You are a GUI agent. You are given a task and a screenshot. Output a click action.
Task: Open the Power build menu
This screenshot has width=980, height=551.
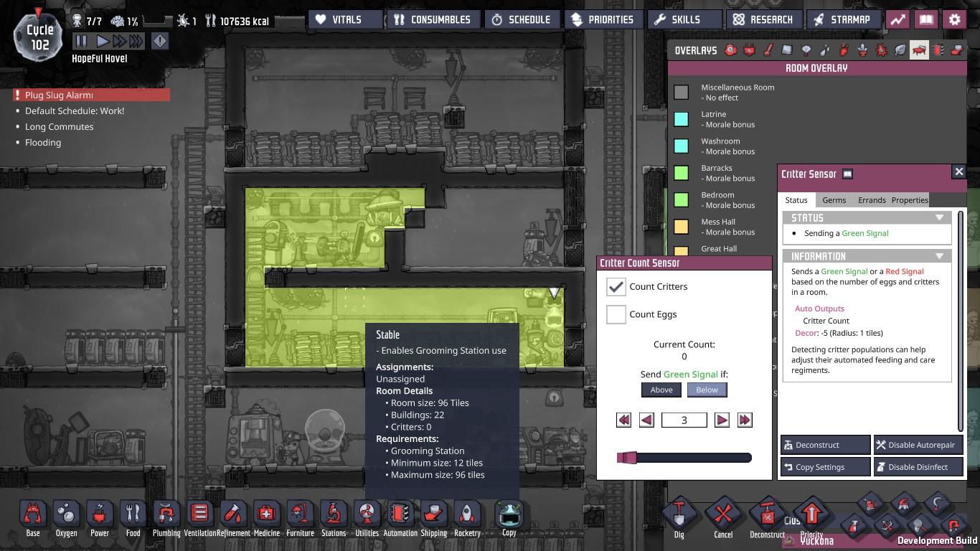pyautogui.click(x=100, y=517)
